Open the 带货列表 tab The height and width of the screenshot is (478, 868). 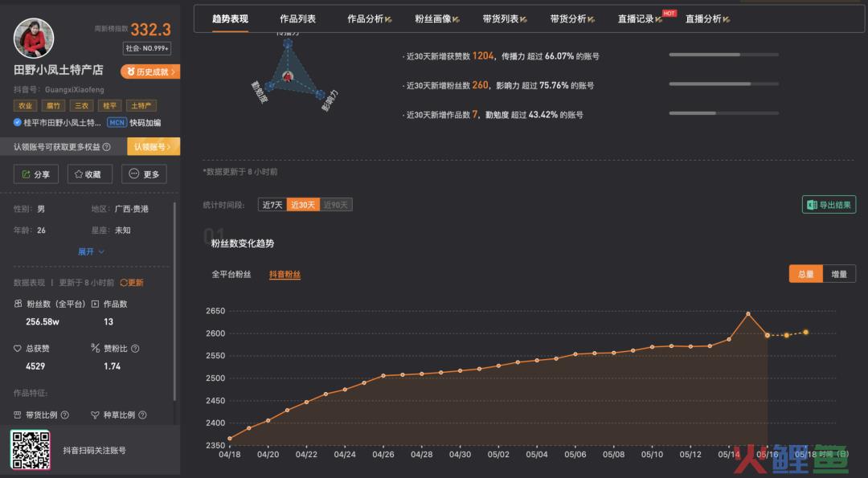504,18
